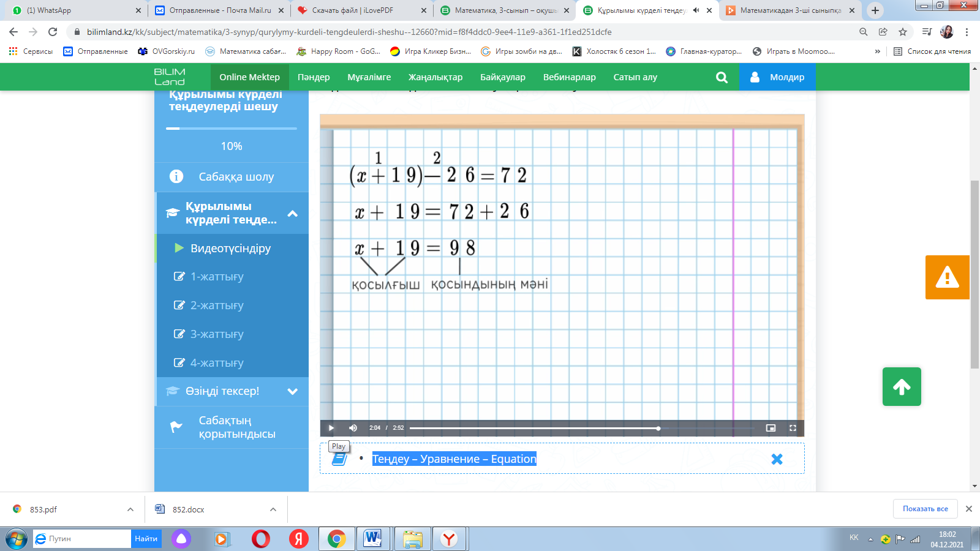Expand Өзіңді тексер! section chevron
980x551 pixels.
[293, 391]
